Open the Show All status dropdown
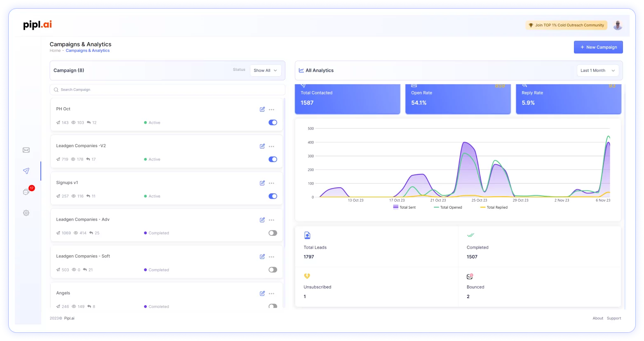Image resolution: width=644 pixels, height=341 pixels. coord(265,71)
